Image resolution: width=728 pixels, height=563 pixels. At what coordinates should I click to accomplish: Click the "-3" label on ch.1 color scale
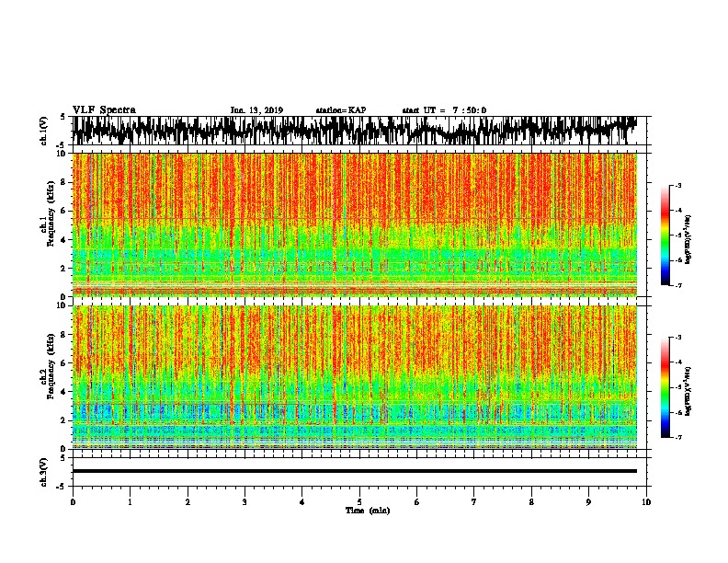point(677,185)
